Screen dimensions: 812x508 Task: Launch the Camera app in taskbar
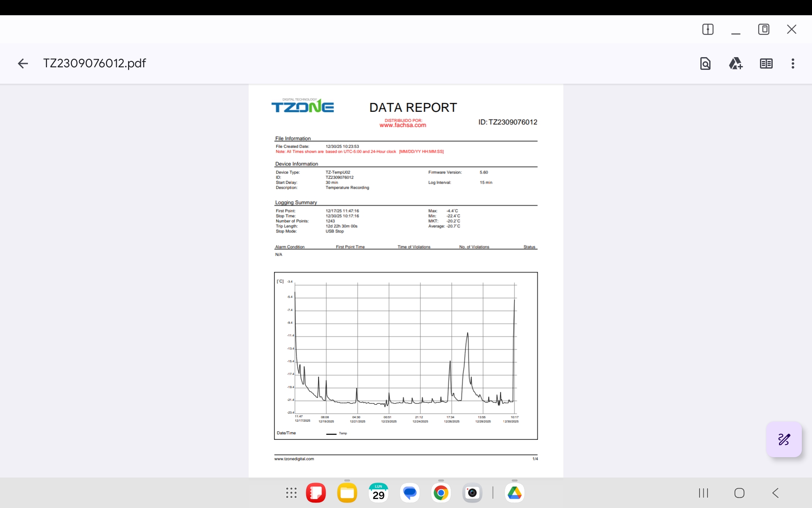click(472, 493)
